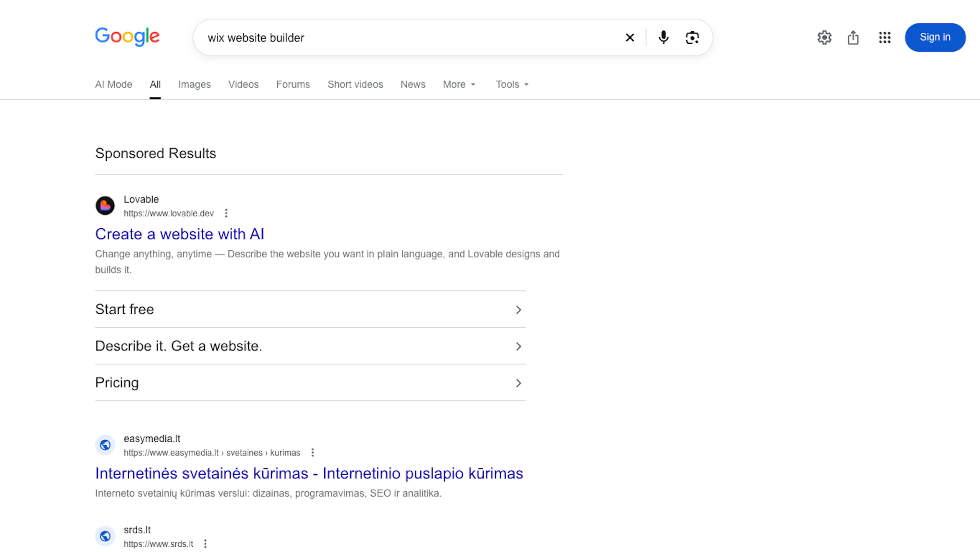This screenshot has height=552, width=980.
Task: Click the 'easymedia.lt' site name
Action: point(152,439)
